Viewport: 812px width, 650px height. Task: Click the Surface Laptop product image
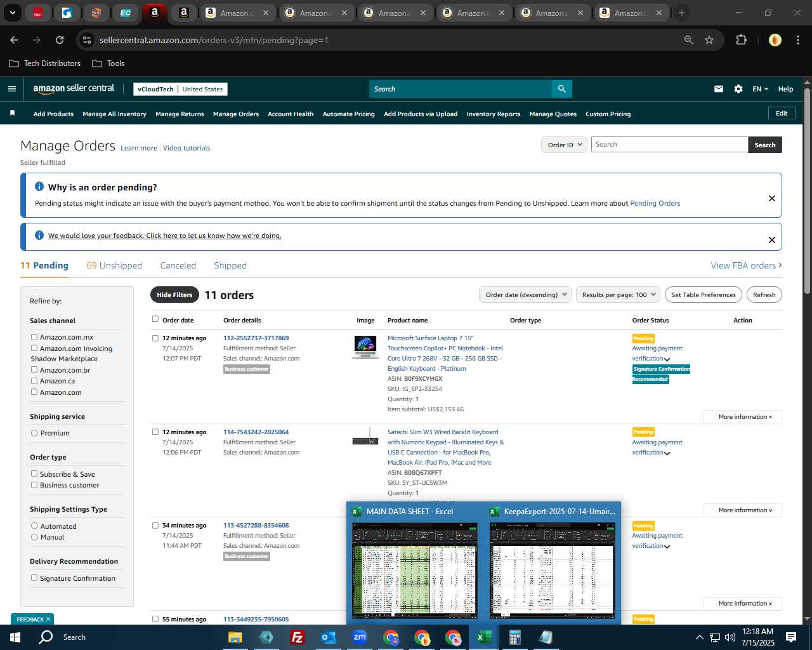coord(365,347)
